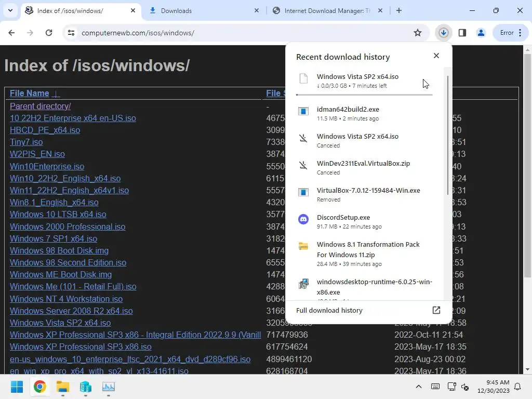Select the Index of /isos/windows/ tab

coord(82,11)
